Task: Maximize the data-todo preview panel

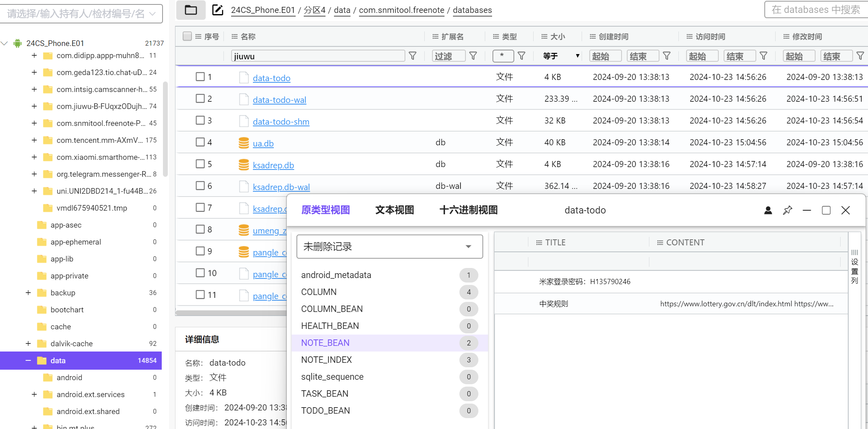Action: pyautogui.click(x=826, y=210)
